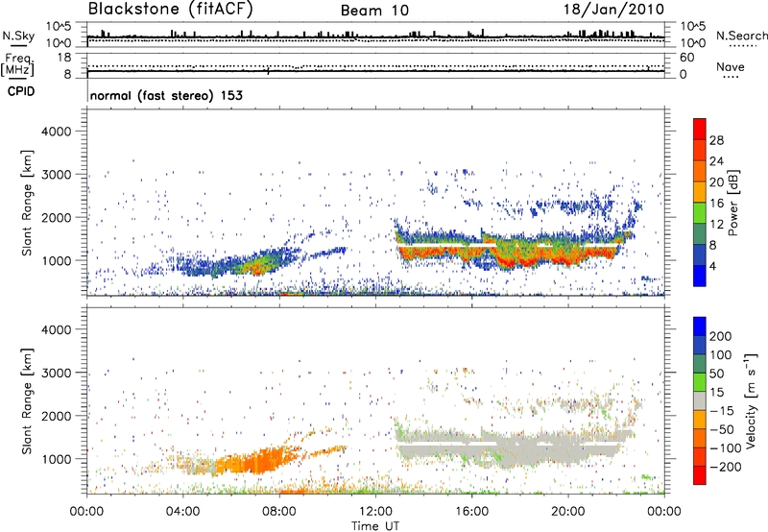The width and height of the screenshot is (768, 532).
Task: Click the "100" label on the Velocity scale
Action: pyautogui.click(x=721, y=354)
